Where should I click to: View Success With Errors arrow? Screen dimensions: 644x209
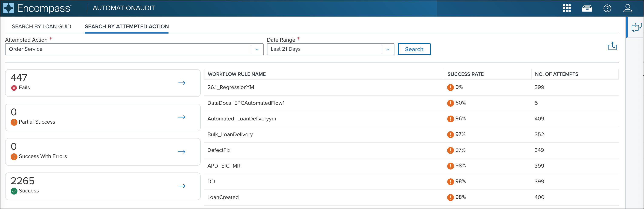click(x=181, y=152)
